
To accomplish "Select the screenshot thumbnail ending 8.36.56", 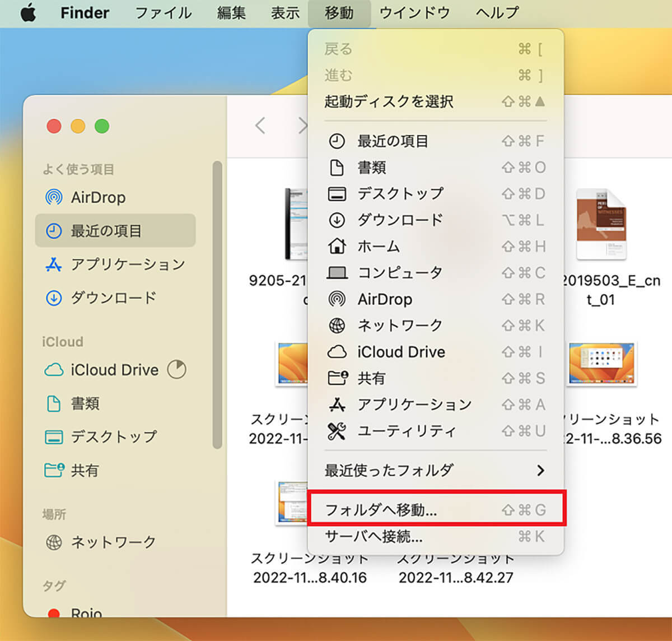I will (x=601, y=364).
